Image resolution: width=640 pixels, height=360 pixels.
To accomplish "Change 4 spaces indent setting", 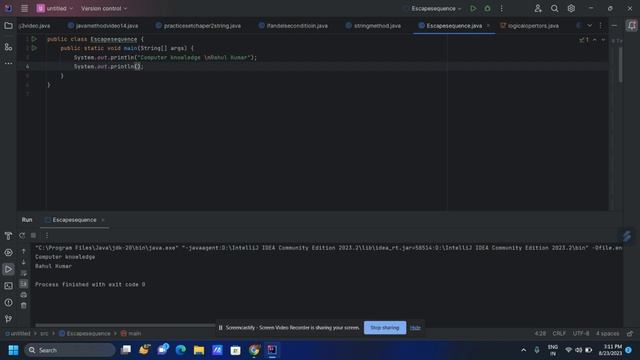I will click(x=607, y=333).
